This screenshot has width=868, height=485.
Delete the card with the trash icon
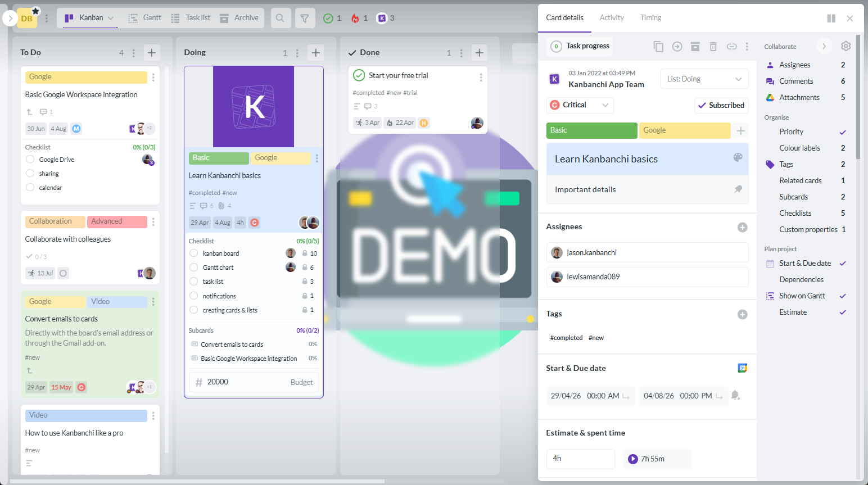(x=713, y=47)
